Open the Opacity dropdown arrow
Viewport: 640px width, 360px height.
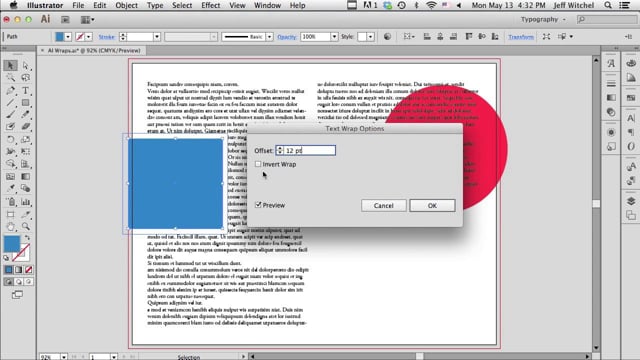click(x=334, y=37)
